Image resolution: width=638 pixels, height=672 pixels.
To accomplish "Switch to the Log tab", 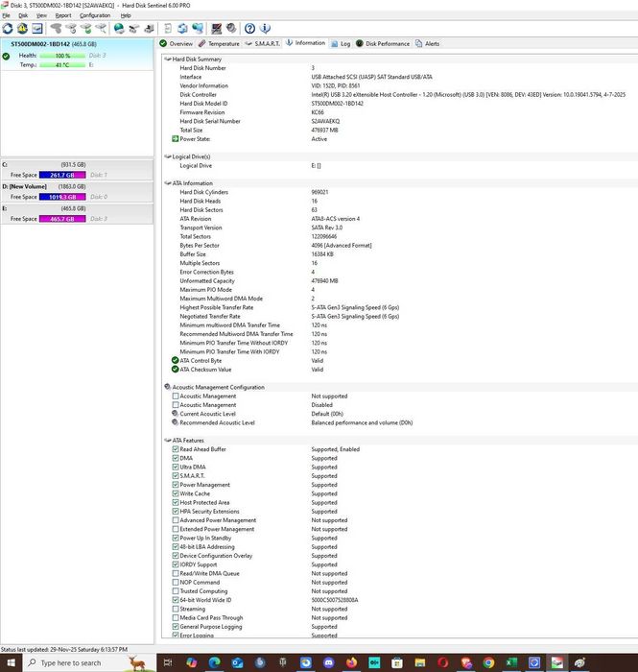I will tap(341, 44).
